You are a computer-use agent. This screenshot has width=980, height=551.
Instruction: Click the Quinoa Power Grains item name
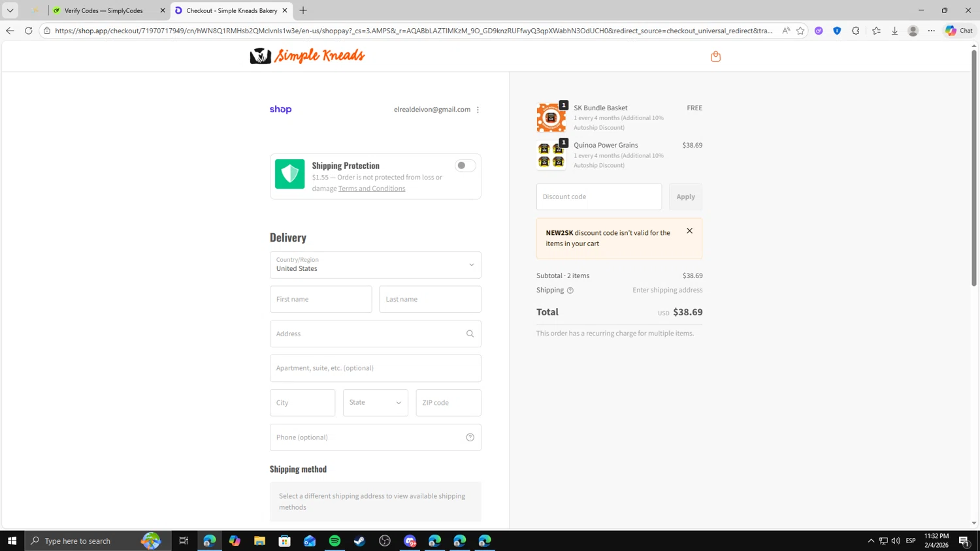tap(606, 145)
